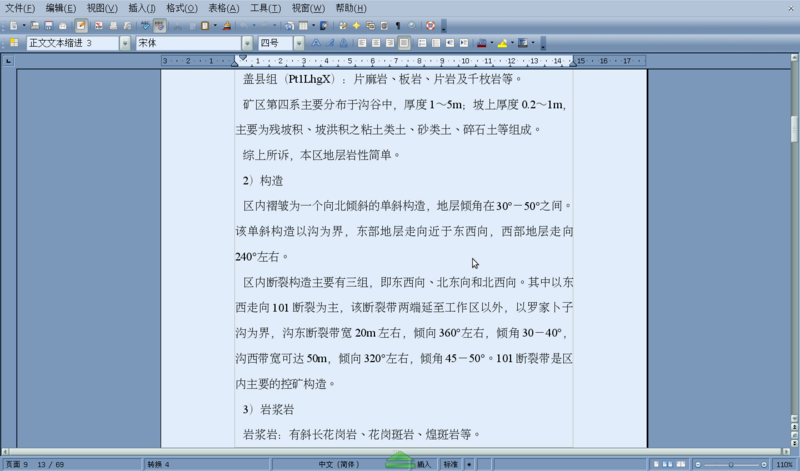Toggle nonprinting characters pilcrow
Image resolution: width=800 pixels, height=471 pixels.
tap(398, 26)
